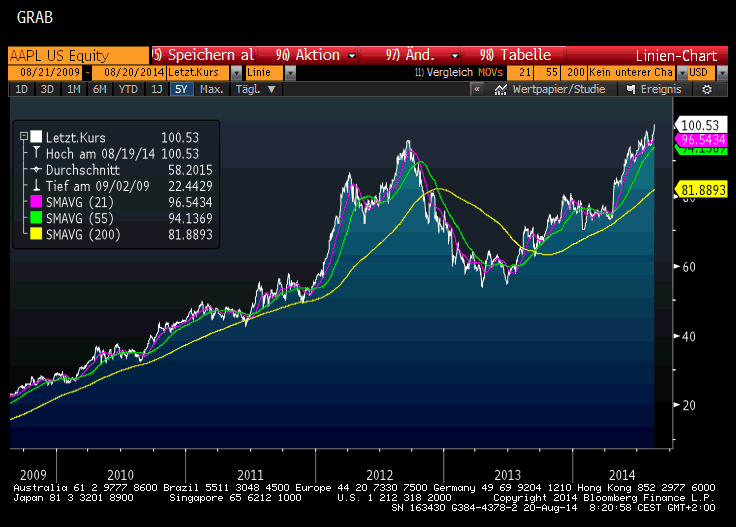Click the yellow SMAVG (200) swatch
Viewport: 736px width, 527px height.
coord(36,234)
